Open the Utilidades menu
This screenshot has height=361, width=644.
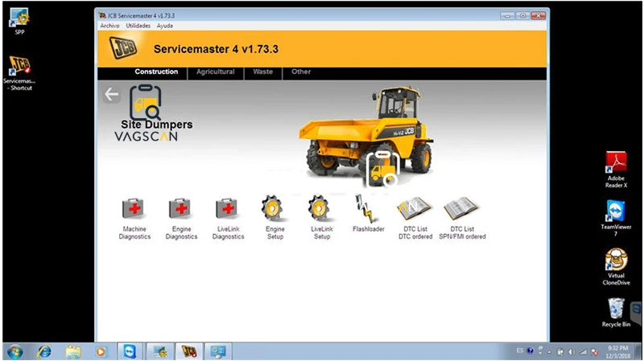click(138, 26)
